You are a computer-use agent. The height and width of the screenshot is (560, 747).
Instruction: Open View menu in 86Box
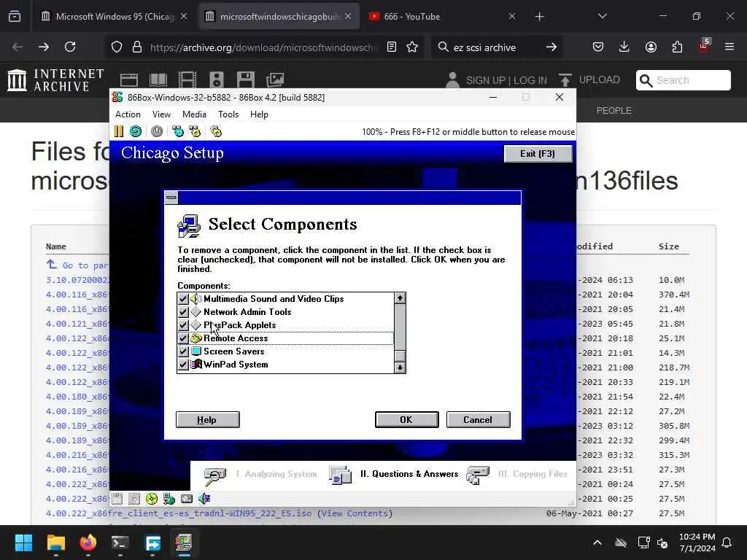click(161, 114)
